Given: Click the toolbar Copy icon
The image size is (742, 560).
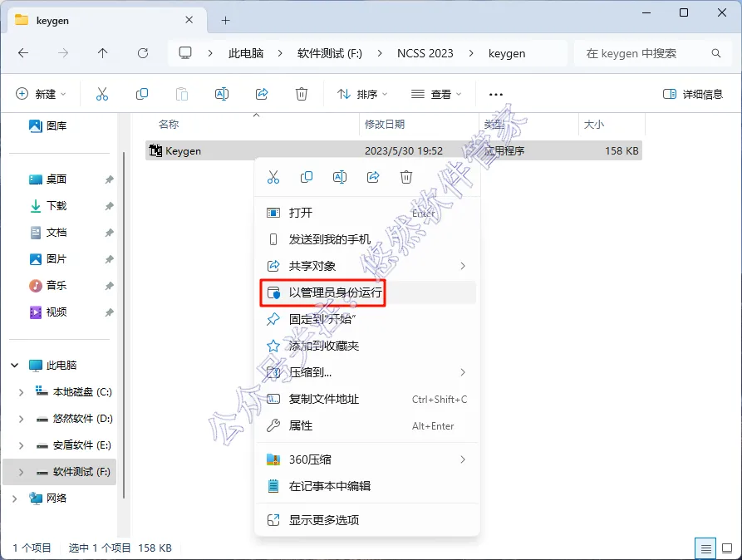Looking at the screenshot, I should pyautogui.click(x=142, y=94).
